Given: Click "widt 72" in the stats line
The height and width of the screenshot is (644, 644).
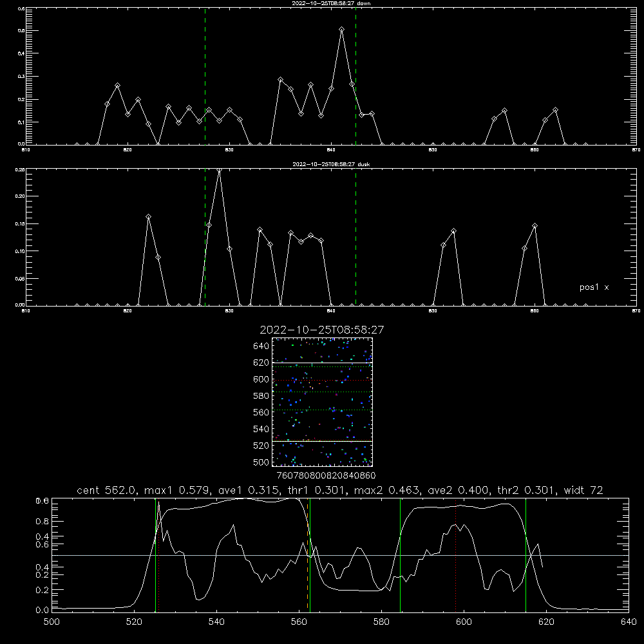Looking at the screenshot, I should point(583,490).
